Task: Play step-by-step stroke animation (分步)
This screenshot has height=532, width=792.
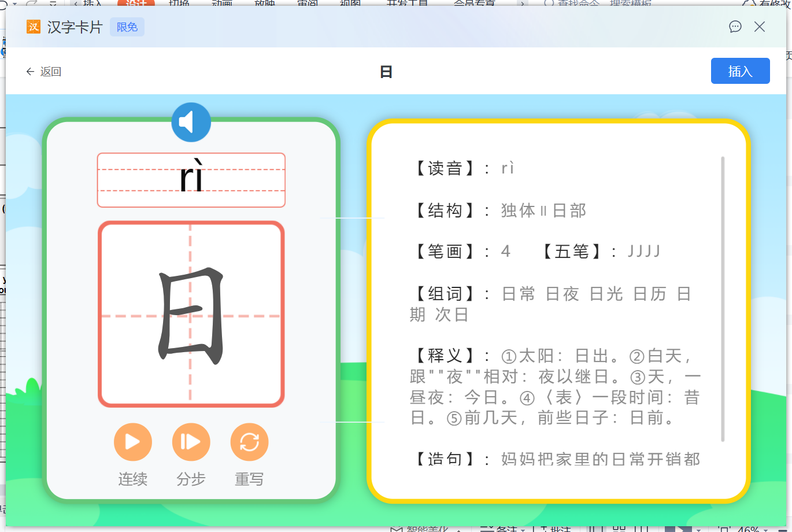Action: pos(191,442)
